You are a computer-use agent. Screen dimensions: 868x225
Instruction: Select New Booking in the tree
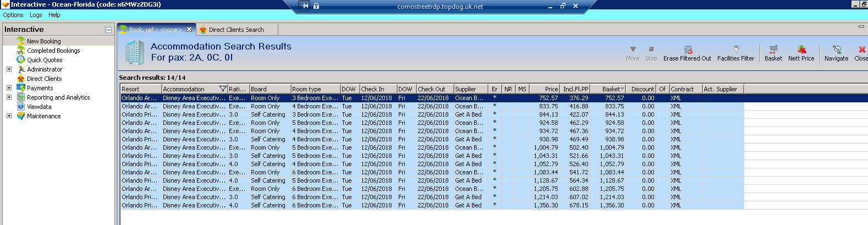pyautogui.click(x=44, y=41)
